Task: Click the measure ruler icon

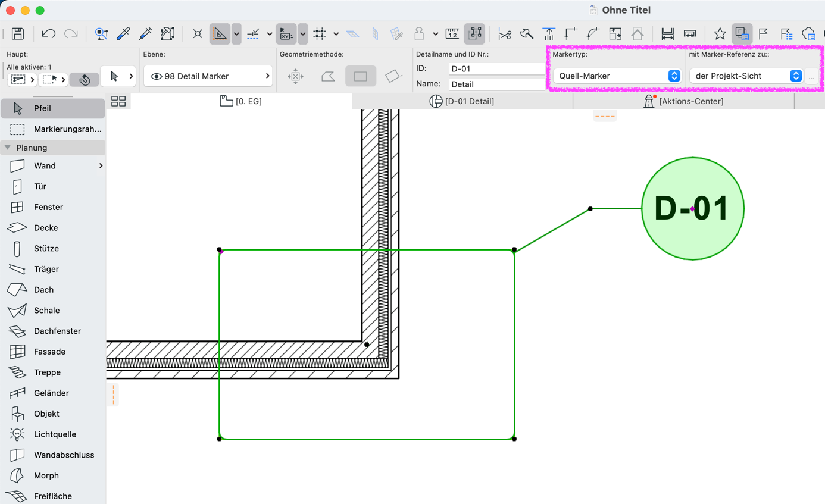Action: pyautogui.click(x=452, y=34)
